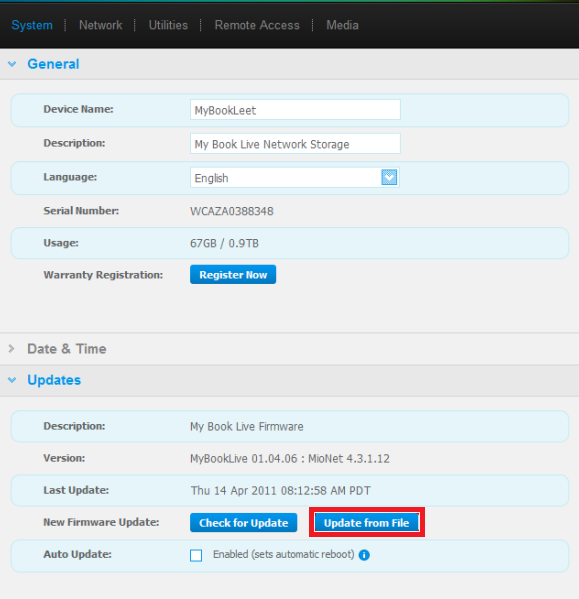Click the Warranty Registration label
Viewport: 579px width, 599px height.
pyautogui.click(x=103, y=275)
